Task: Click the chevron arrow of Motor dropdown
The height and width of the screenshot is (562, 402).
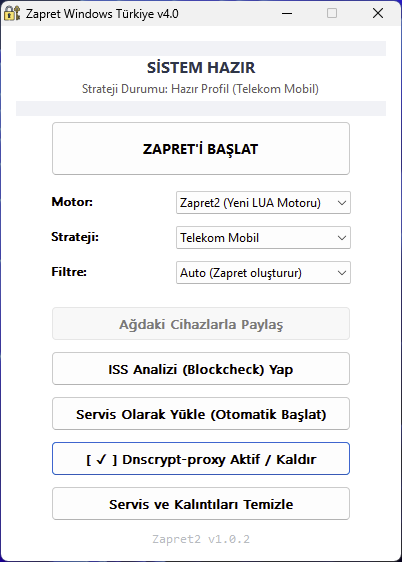Action: 342,203
